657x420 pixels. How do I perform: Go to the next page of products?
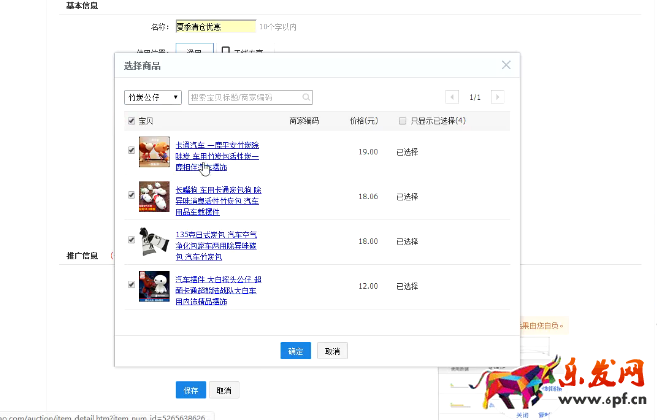(x=497, y=97)
